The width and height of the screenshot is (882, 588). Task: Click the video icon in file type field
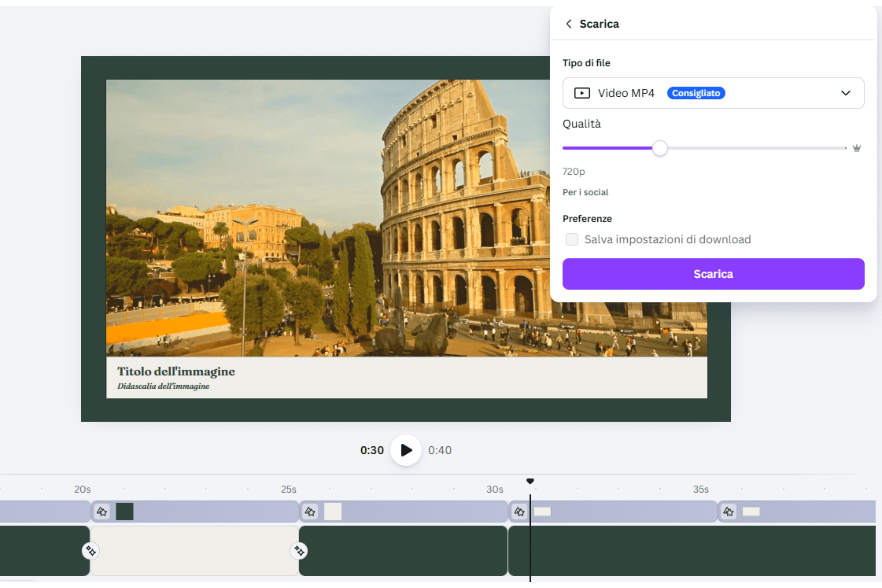coord(582,93)
